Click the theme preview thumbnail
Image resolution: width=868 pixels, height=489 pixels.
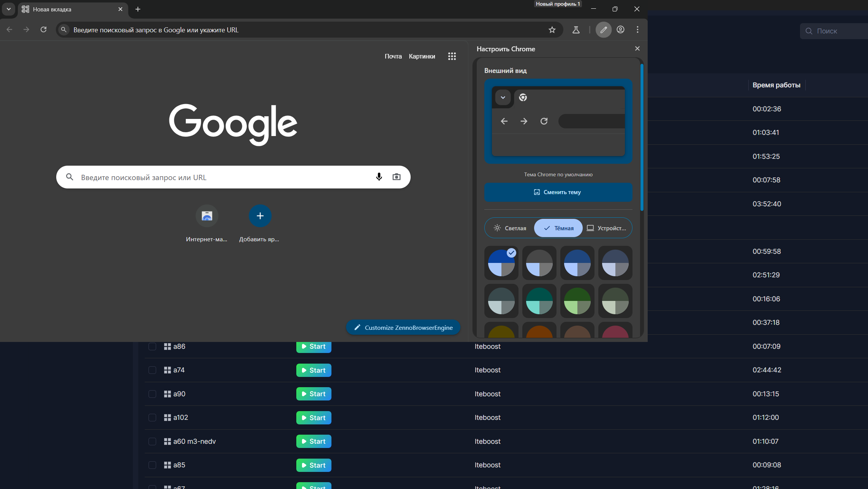[558, 122]
